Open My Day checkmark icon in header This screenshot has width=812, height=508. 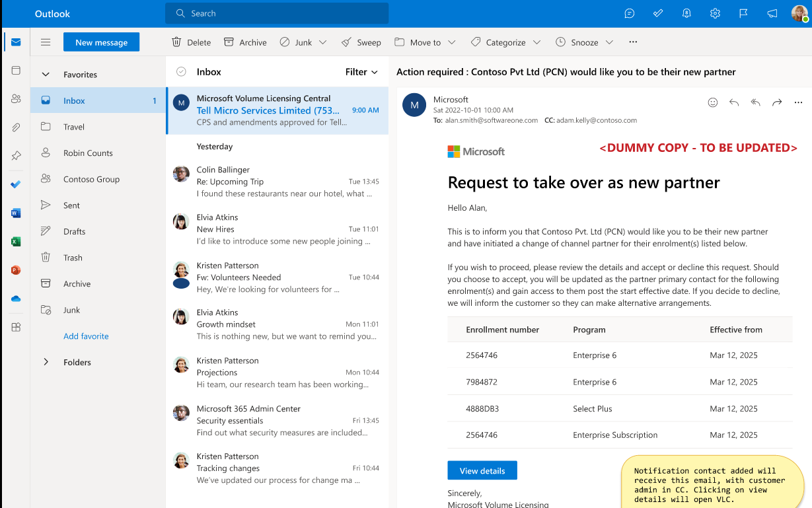coord(658,13)
